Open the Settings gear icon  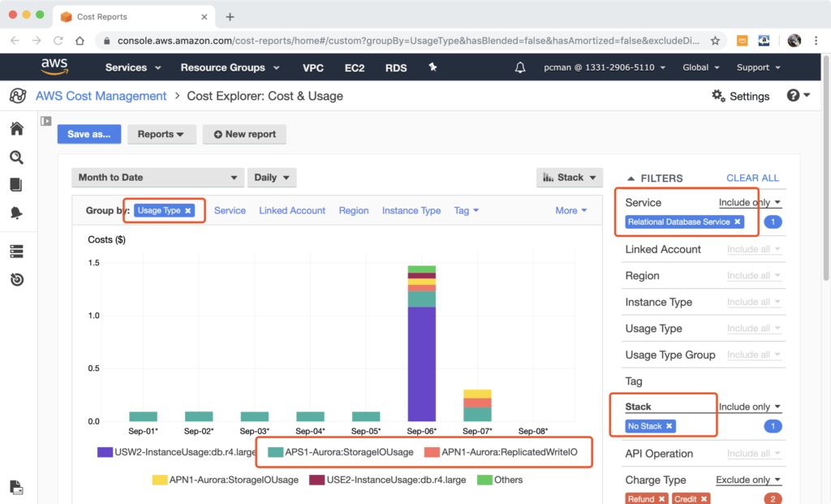718,96
